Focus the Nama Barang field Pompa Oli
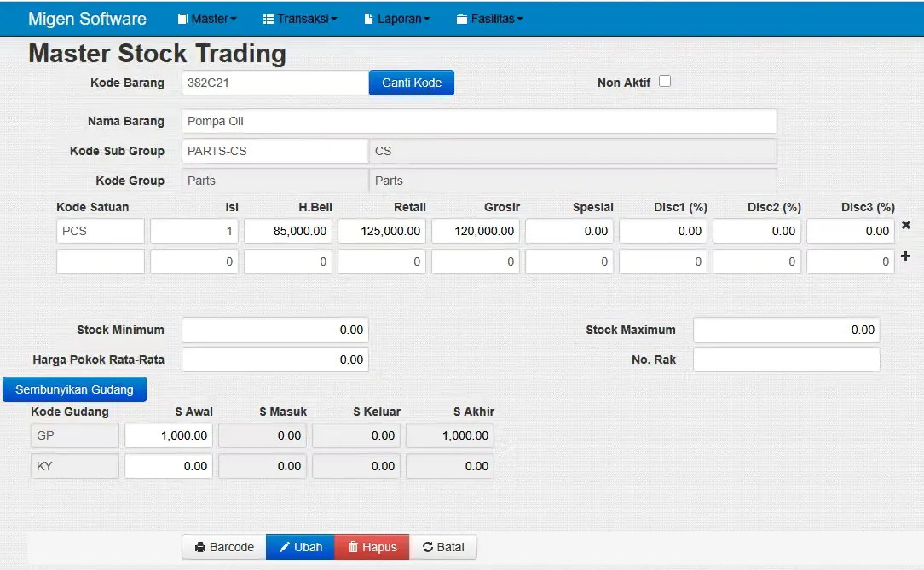This screenshot has width=924, height=570. pos(479,121)
